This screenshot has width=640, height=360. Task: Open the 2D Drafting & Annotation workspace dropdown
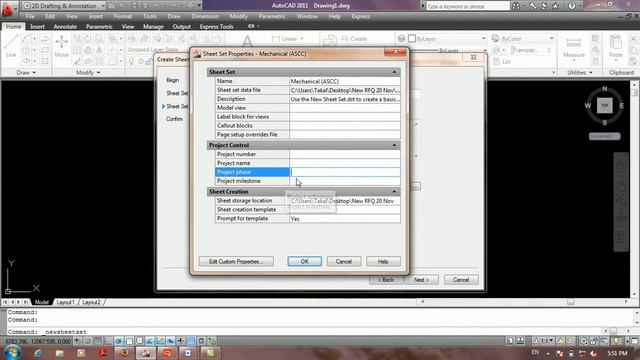(x=64, y=6)
